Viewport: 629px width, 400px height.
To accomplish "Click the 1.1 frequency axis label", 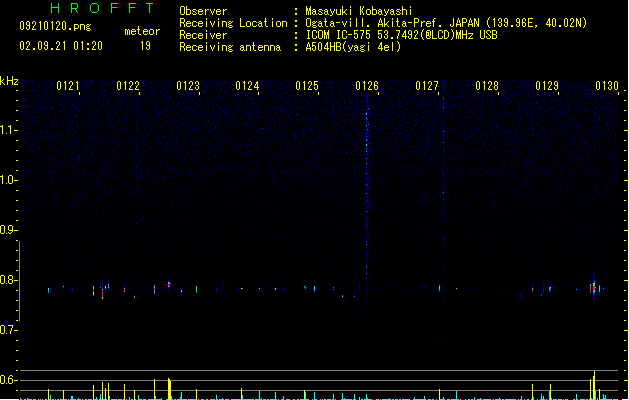I will 8,130.
